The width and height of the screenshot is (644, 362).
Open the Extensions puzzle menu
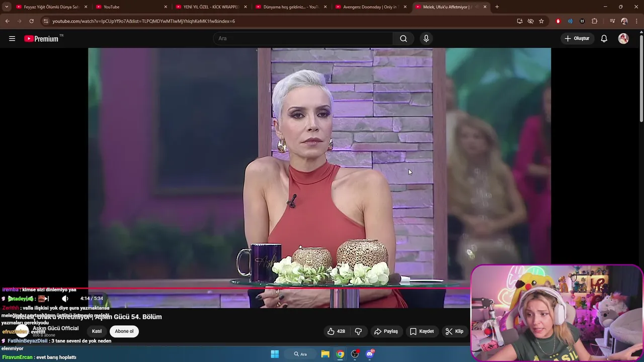(x=595, y=21)
